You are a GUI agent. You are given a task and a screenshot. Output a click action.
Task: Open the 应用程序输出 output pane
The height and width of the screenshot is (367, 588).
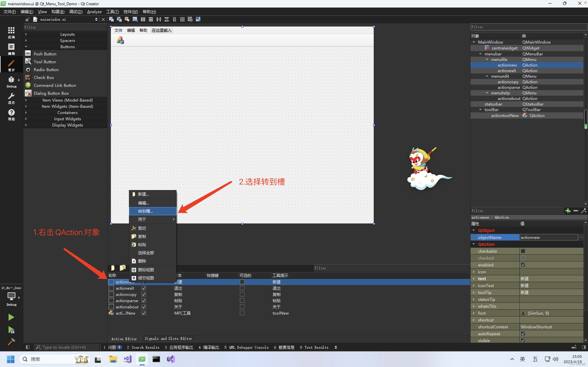click(x=179, y=347)
